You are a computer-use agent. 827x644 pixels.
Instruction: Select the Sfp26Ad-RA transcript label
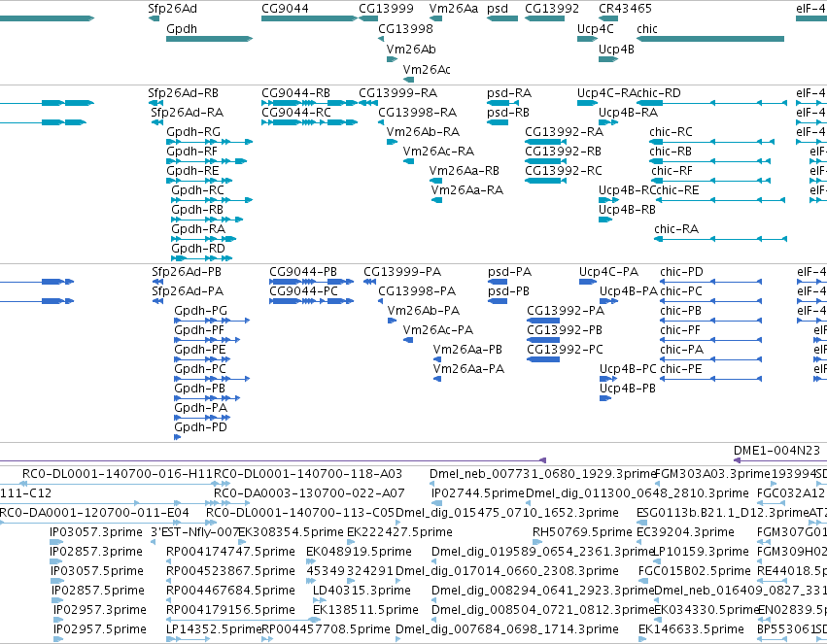point(187,113)
